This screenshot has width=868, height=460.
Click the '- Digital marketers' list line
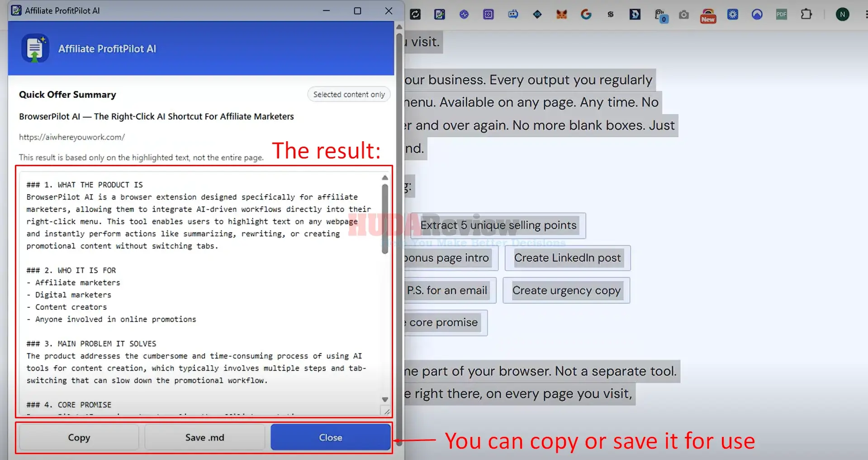pyautogui.click(x=69, y=295)
